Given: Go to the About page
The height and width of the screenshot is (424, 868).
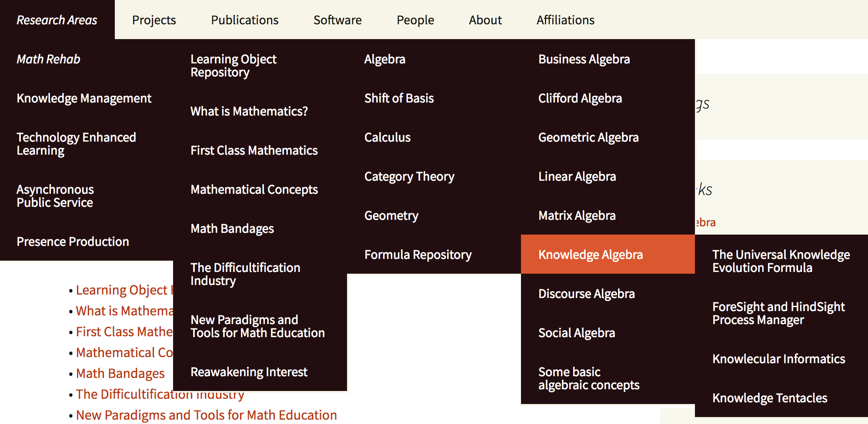Looking at the screenshot, I should point(485,20).
